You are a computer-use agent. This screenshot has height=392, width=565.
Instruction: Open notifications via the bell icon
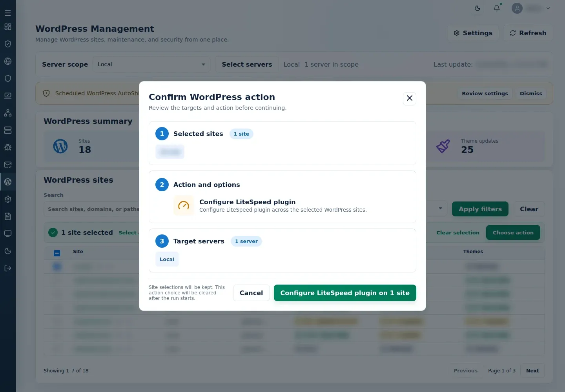[x=497, y=8]
